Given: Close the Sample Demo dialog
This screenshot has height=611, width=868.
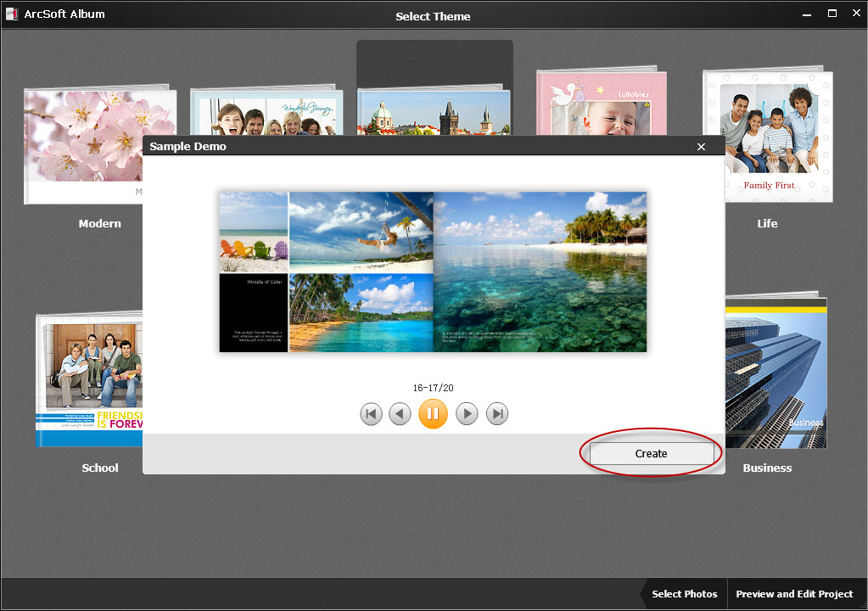Looking at the screenshot, I should tap(701, 147).
